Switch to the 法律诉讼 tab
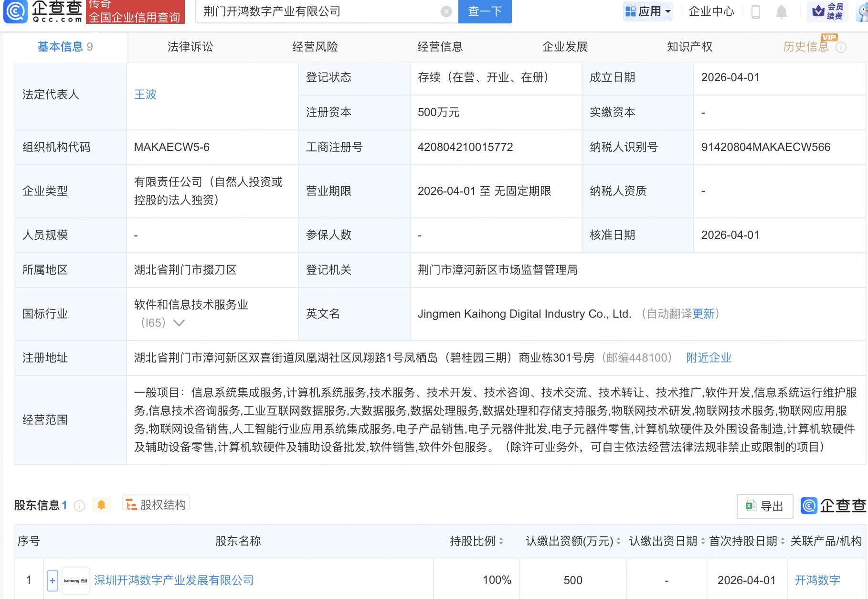 [191, 47]
